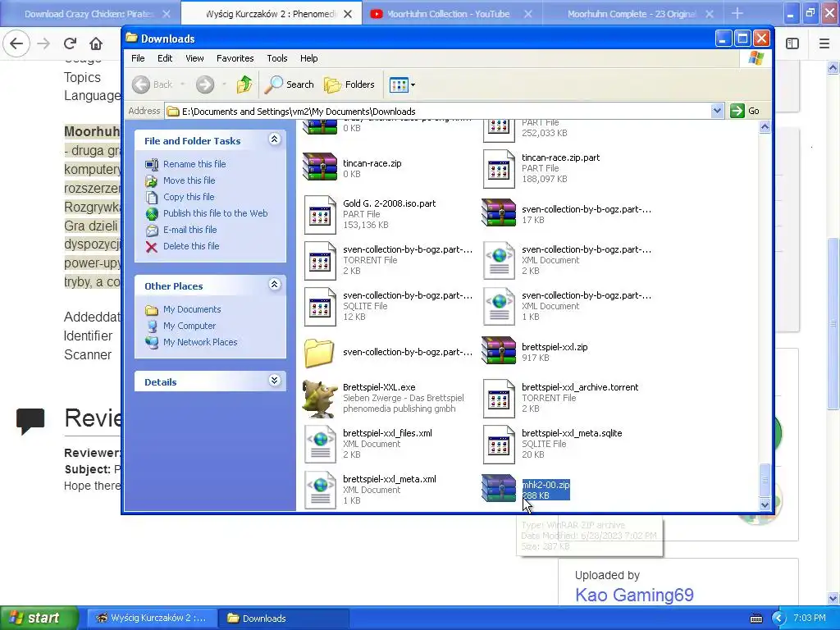This screenshot has height=630, width=840.
Task: Click the Back button in Explorer
Action: point(153,84)
